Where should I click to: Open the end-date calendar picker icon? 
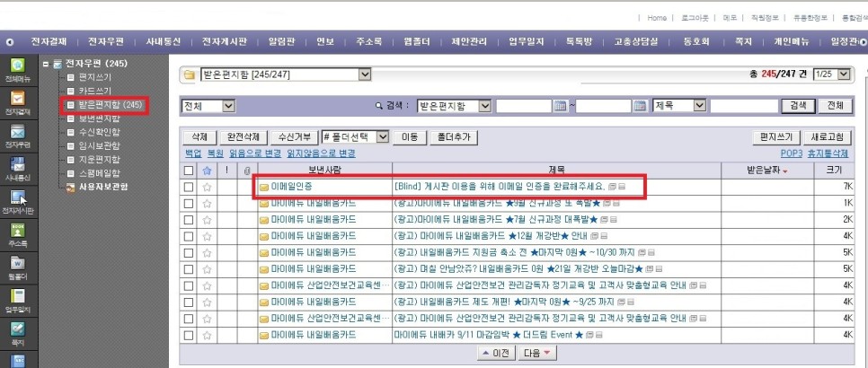640,106
